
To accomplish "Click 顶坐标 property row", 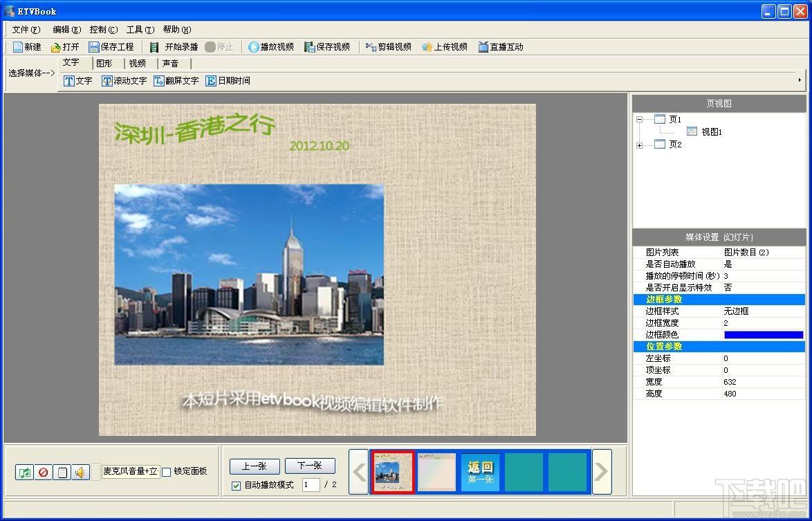I will pos(719,370).
